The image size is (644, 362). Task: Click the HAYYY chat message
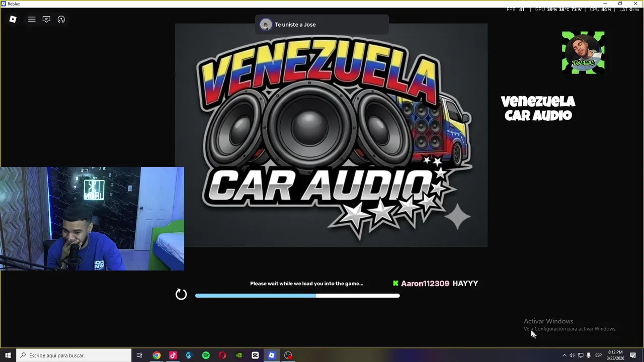[465, 284]
